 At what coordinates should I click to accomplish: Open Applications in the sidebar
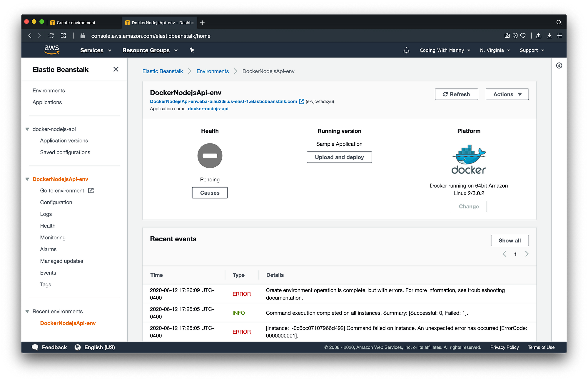click(47, 102)
